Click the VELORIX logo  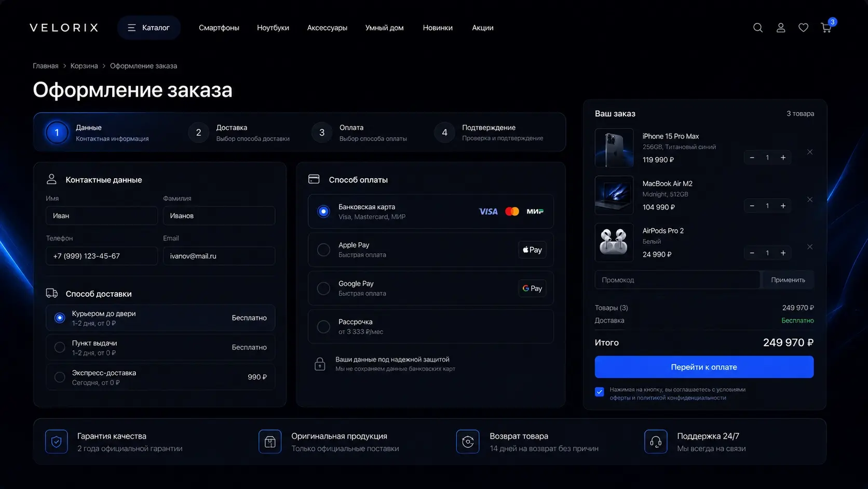(x=64, y=28)
